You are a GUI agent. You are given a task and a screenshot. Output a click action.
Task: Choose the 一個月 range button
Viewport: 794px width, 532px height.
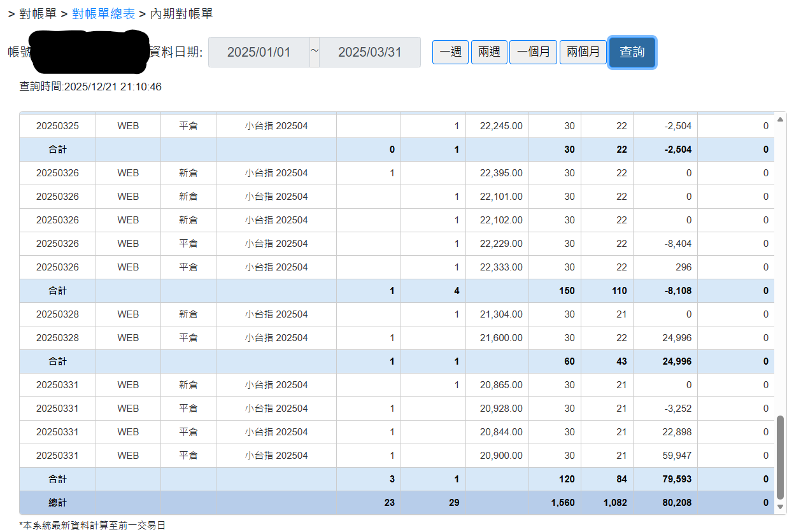534,52
